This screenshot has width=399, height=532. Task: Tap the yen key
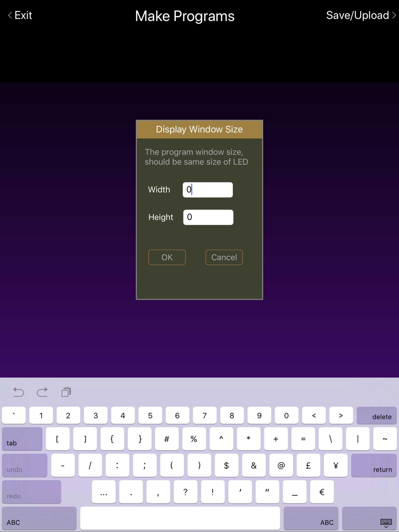[336, 465]
